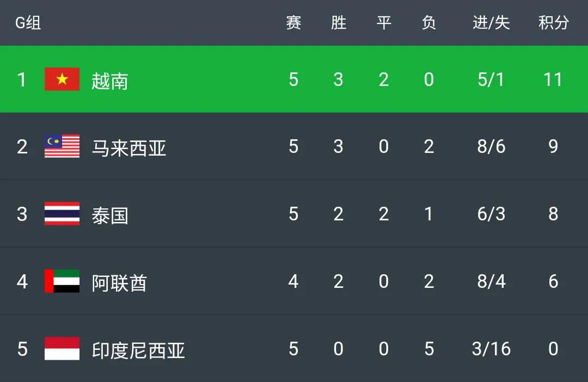Image resolution: width=588 pixels, height=382 pixels.
Task: Click the 赛 column header
Action: [293, 23]
